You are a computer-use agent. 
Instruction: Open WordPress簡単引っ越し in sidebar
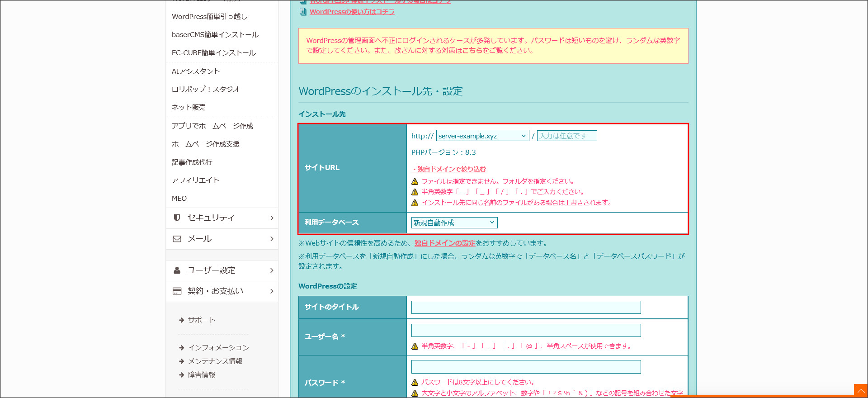pyautogui.click(x=209, y=17)
